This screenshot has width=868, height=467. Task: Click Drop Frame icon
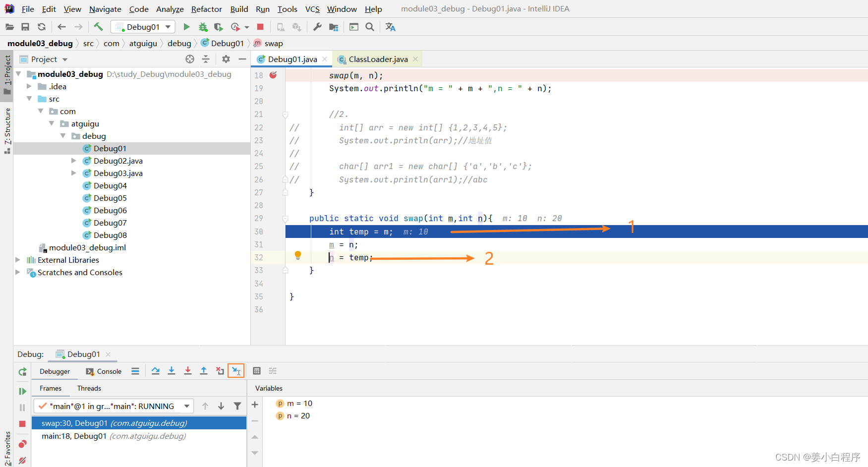(220, 371)
